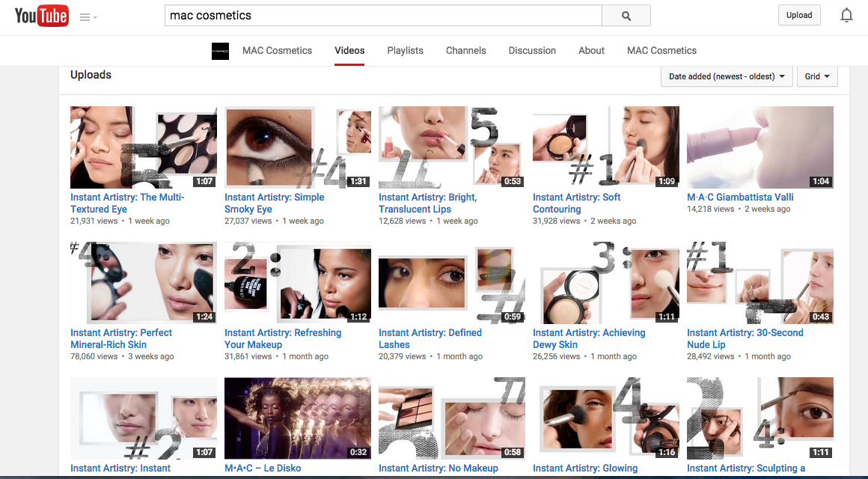The width and height of the screenshot is (868, 479).
Task: Open Instant Artistry: 30-Second Nude Lip title
Action: coord(745,338)
